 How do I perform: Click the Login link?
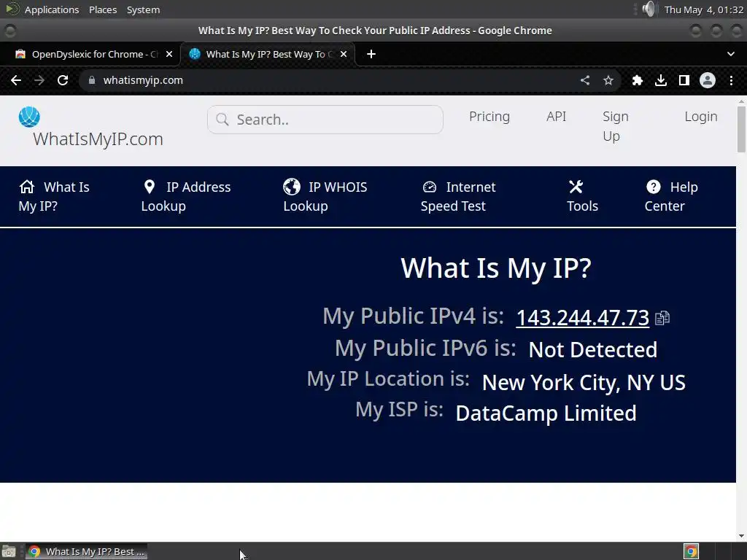tap(701, 117)
